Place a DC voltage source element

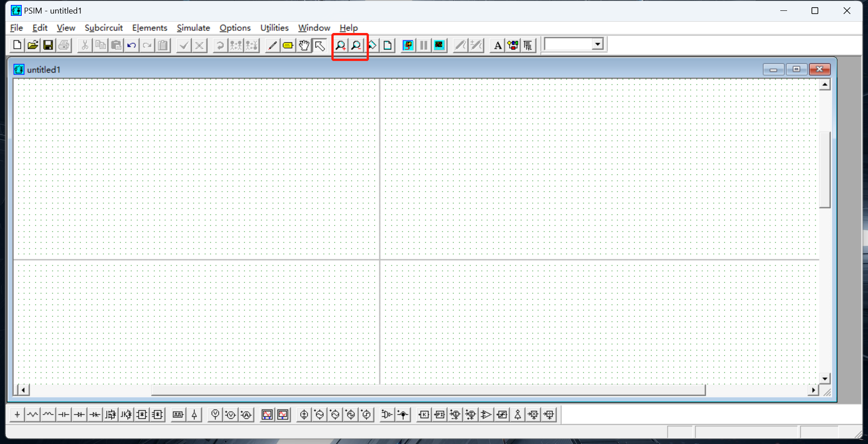304,414
